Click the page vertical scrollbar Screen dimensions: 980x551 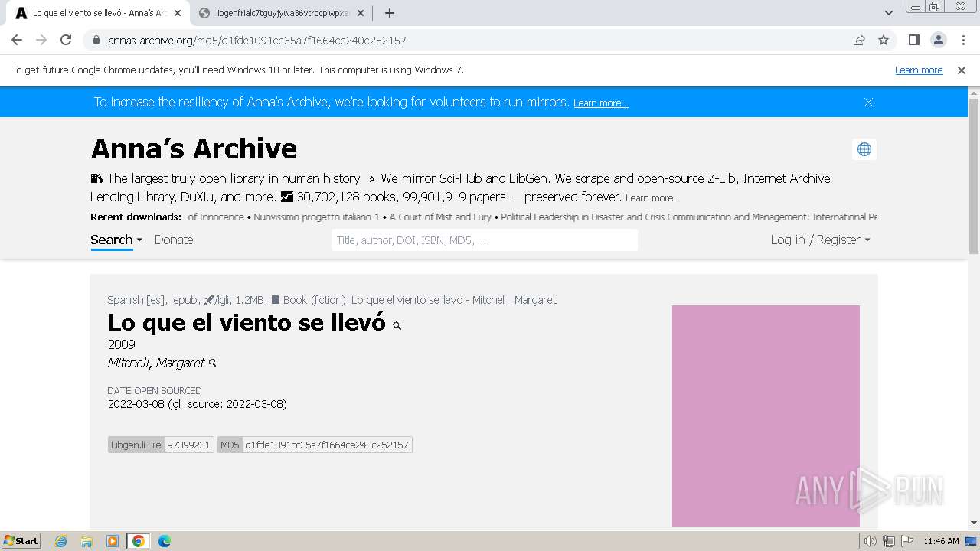point(974,176)
